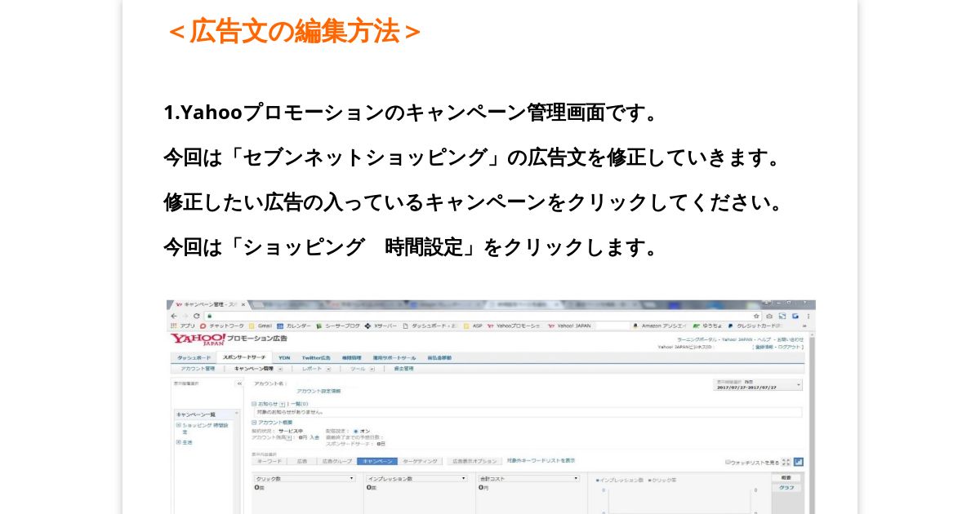Expand the ショッピング 時間設定 campaign tree node

178,425
